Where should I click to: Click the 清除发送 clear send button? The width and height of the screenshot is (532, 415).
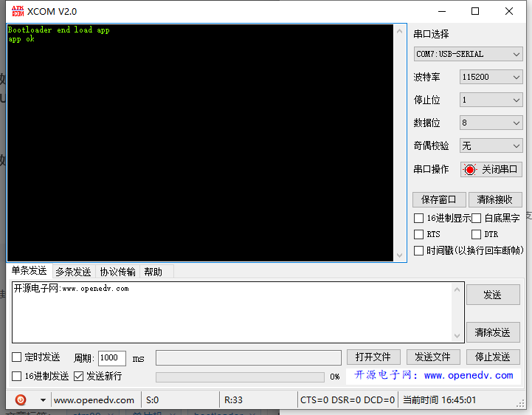tap(493, 332)
